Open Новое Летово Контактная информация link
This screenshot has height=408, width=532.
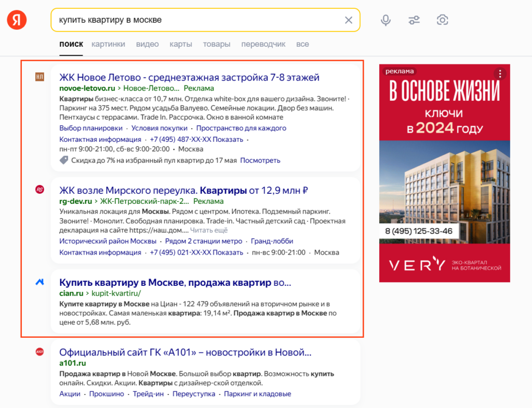[x=100, y=139]
